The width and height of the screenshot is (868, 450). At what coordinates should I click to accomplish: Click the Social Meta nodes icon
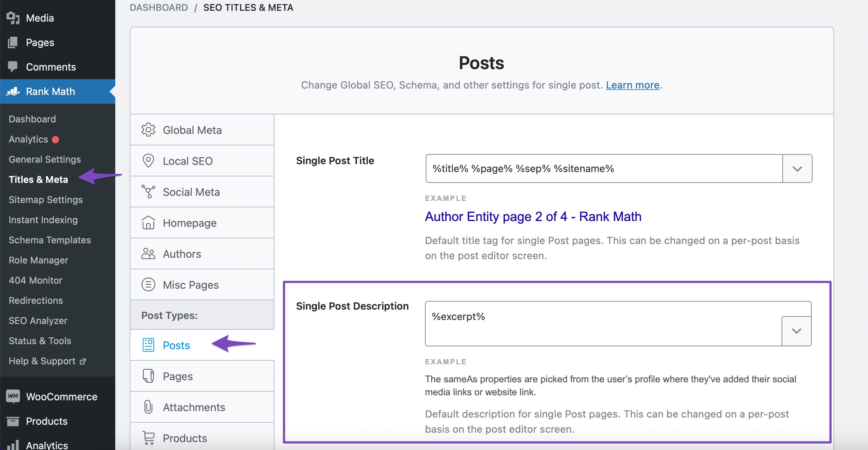[148, 192]
